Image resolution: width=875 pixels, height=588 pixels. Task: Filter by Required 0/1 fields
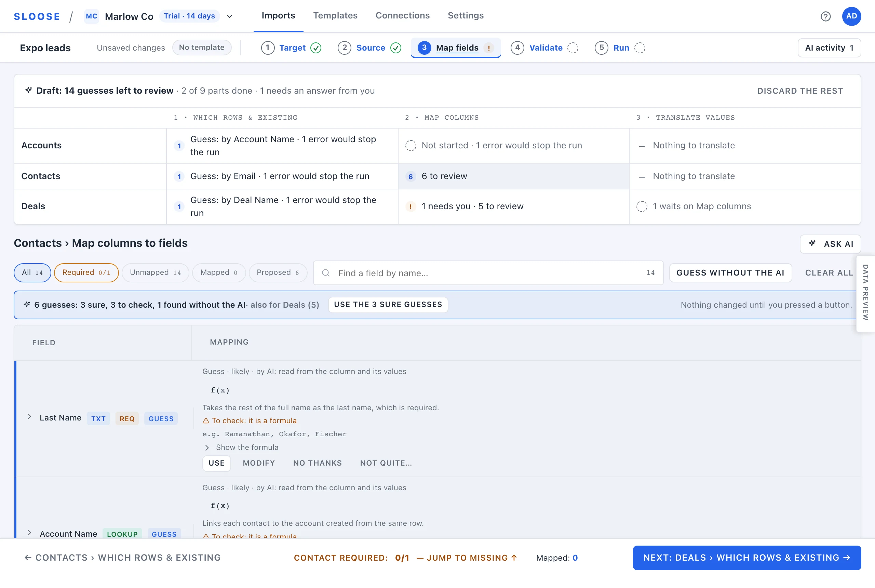pos(86,272)
